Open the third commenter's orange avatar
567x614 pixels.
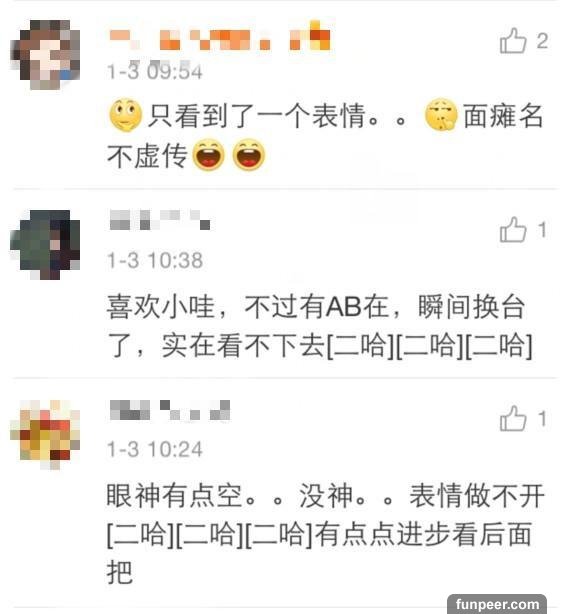click(x=45, y=435)
